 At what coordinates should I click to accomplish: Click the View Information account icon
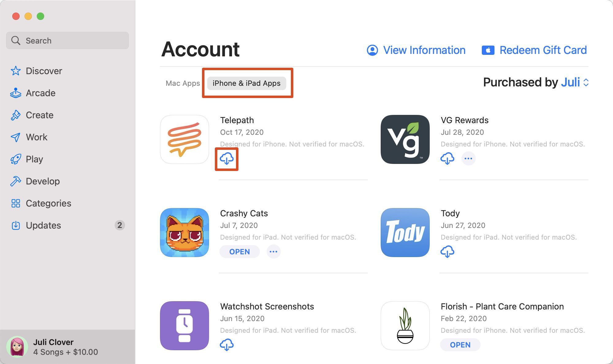coord(372,50)
